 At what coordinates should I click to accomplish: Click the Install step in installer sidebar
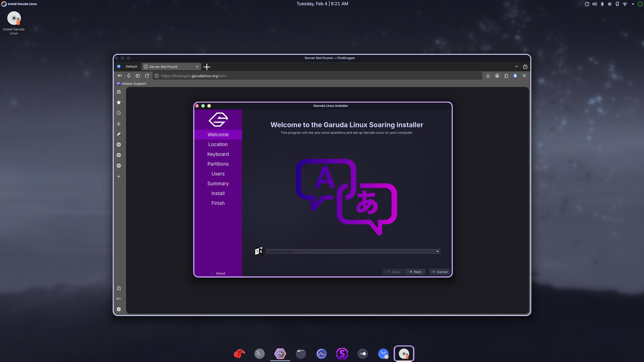coord(218,193)
